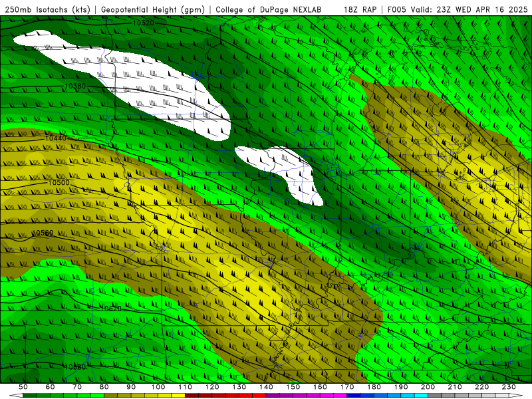
Task: Pick the dark purple swatch just after 140
Action: (273, 395)
